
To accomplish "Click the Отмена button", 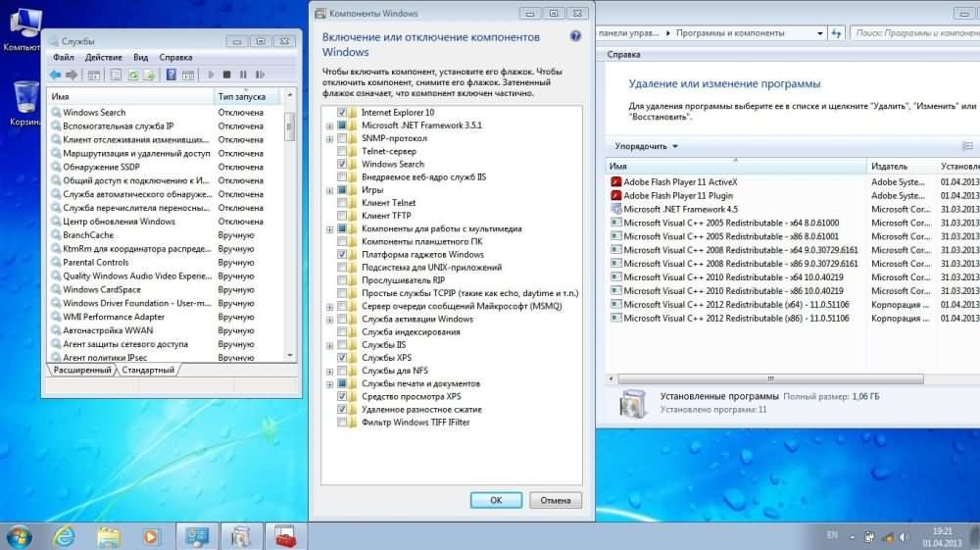I will click(556, 500).
